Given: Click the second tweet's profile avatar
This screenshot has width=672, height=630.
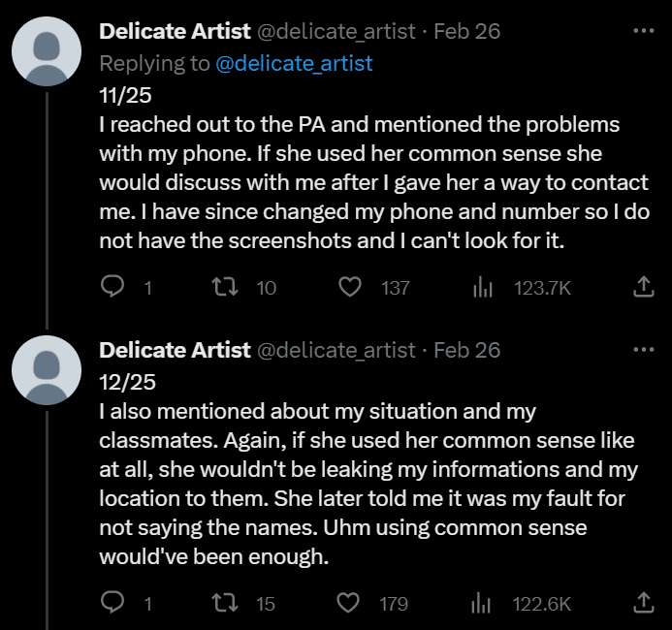Looking at the screenshot, I should pos(47,370).
